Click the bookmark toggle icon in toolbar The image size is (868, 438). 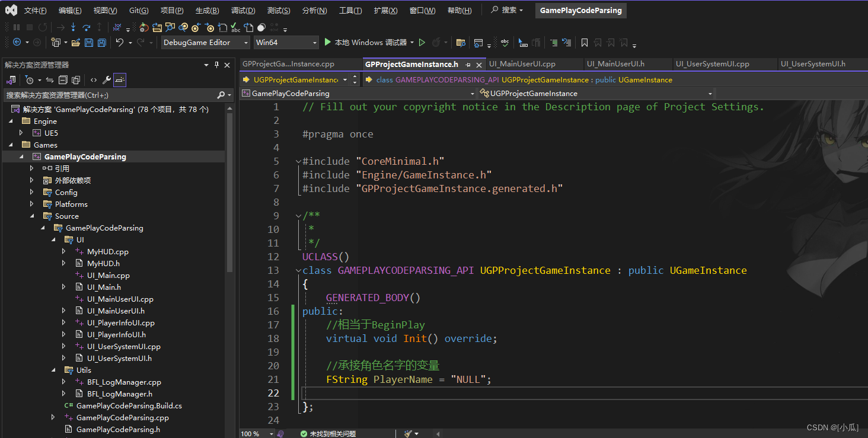(x=585, y=43)
